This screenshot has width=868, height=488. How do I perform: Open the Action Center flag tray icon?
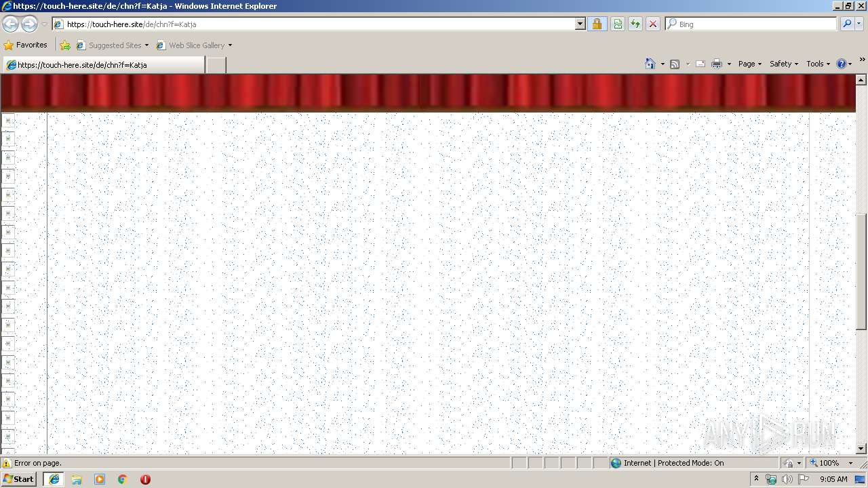point(804,479)
